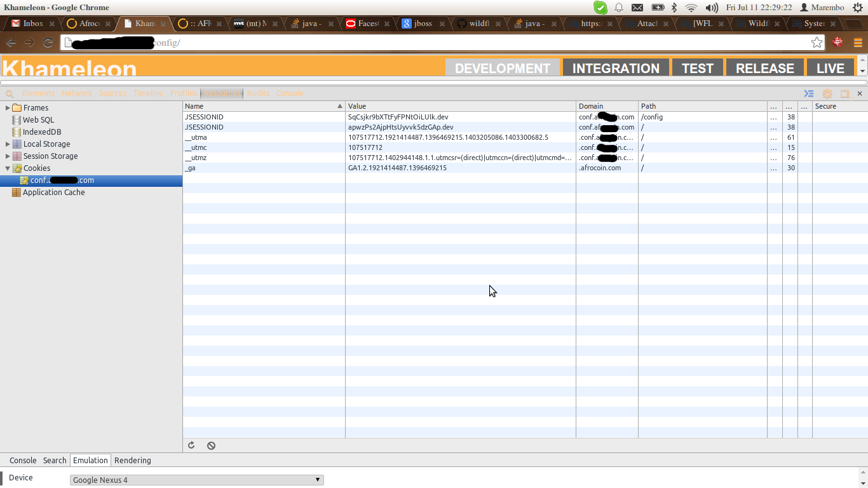Select the drawer Emulation tab

[90, 461]
